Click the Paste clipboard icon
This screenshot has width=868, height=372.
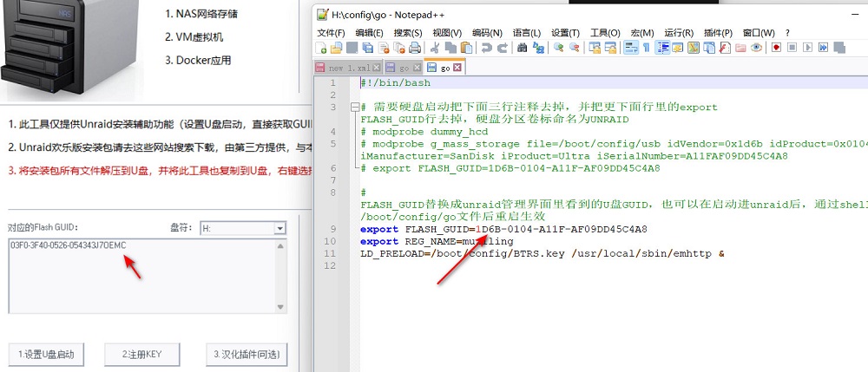click(x=467, y=48)
